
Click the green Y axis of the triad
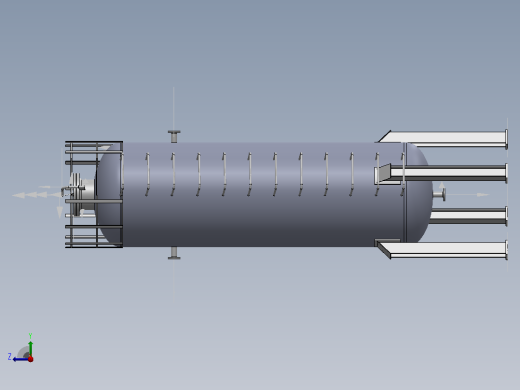pyautogui.click(x=30, y=349)
